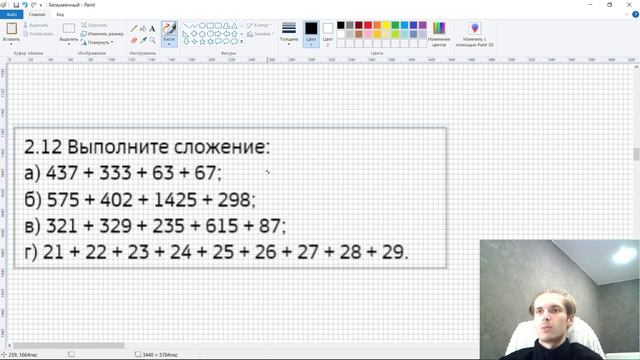Select the right triangle shape
This screenshot has width=640, height=360.
[x=186, y=33]
